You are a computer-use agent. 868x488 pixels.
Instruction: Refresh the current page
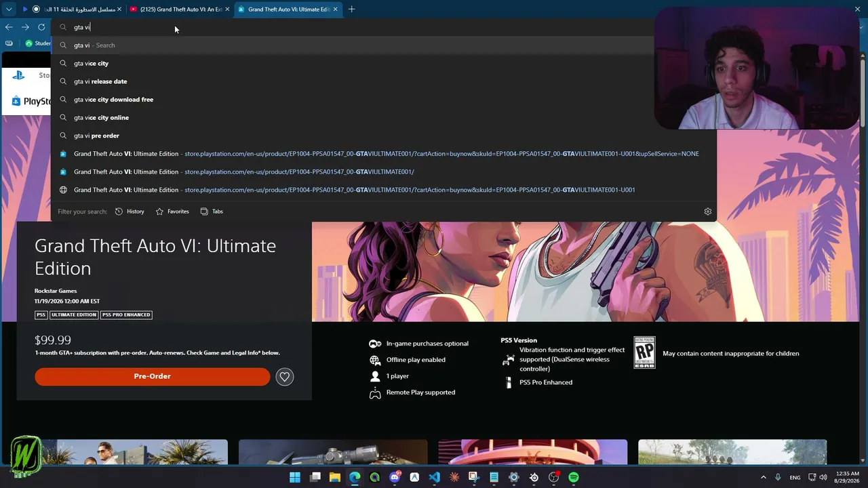(41, 27)
